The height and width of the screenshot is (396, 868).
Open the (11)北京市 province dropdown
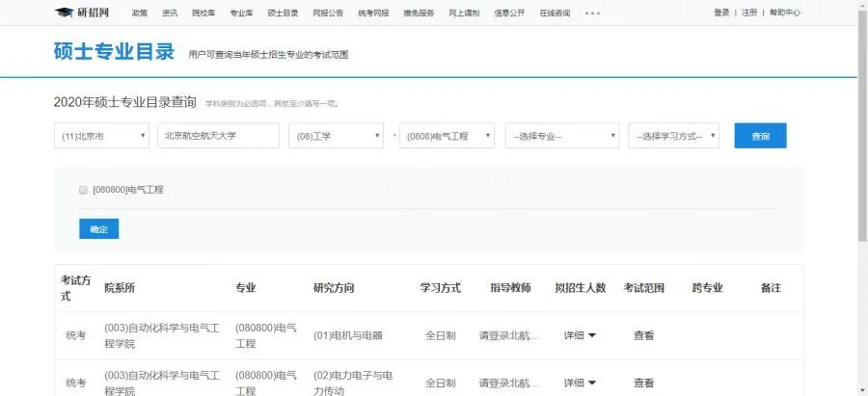click(101, 136)
